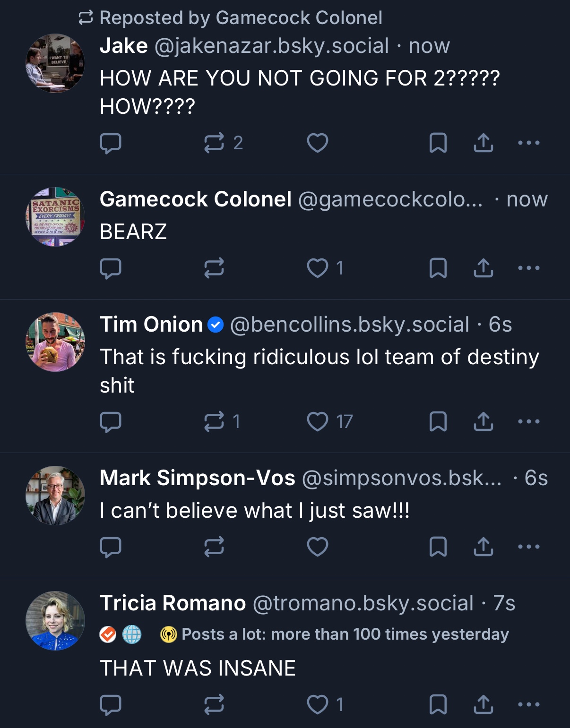The image size is (570, 728).
Task: Tap the Posts a lot label
Action: coord(345,634)
